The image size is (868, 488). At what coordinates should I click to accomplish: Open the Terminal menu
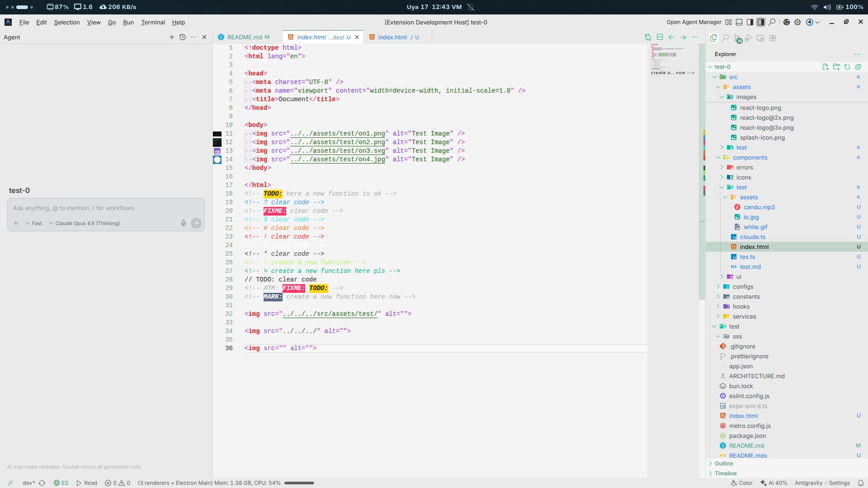click(x=153, y=22)
